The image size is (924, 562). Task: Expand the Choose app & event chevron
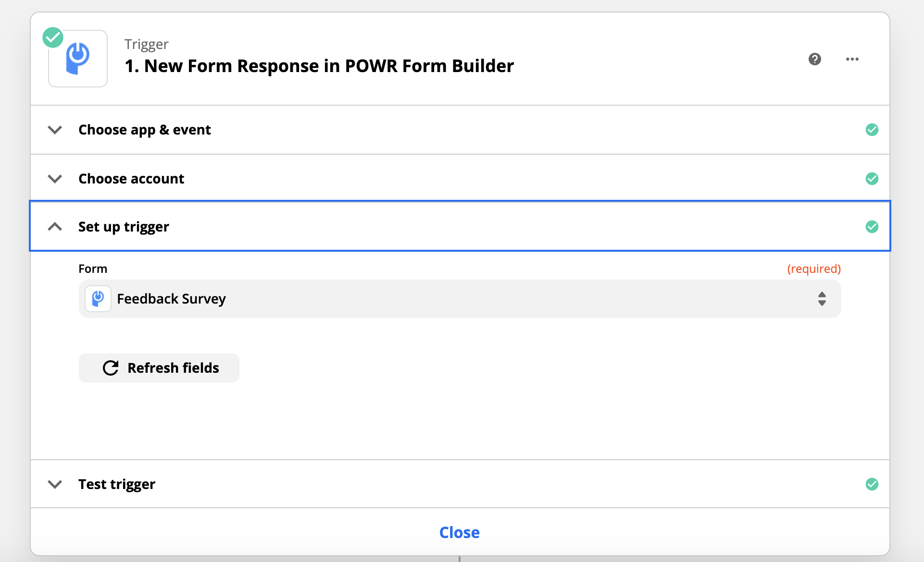55,130
